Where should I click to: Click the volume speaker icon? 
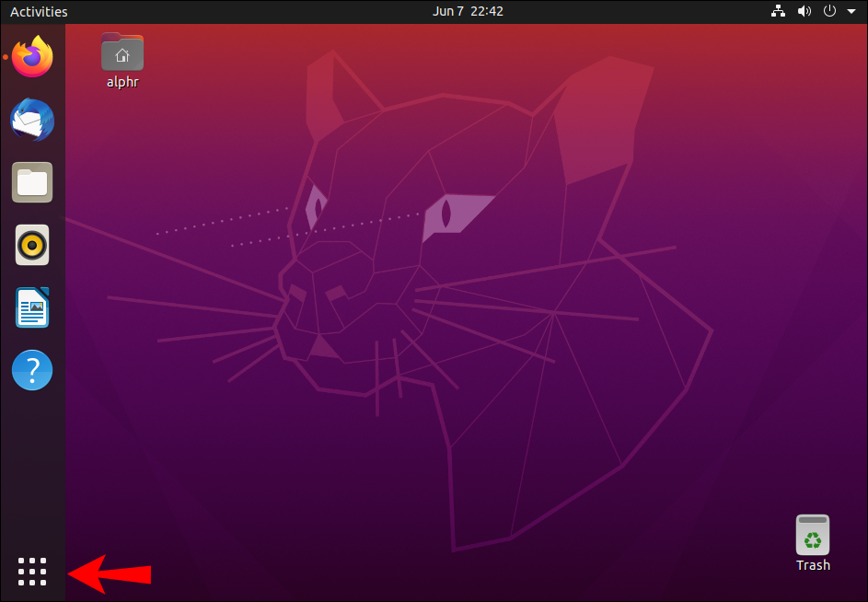[x=804, y=11]
